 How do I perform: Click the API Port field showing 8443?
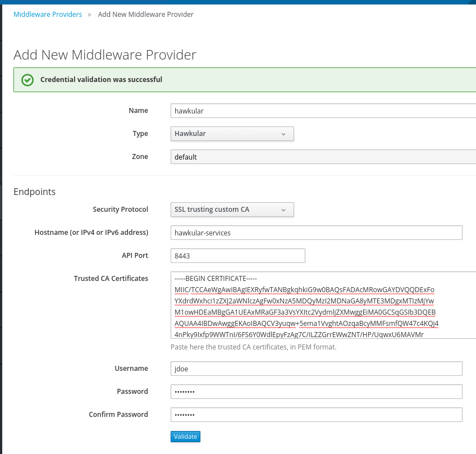tap(237, 256)
